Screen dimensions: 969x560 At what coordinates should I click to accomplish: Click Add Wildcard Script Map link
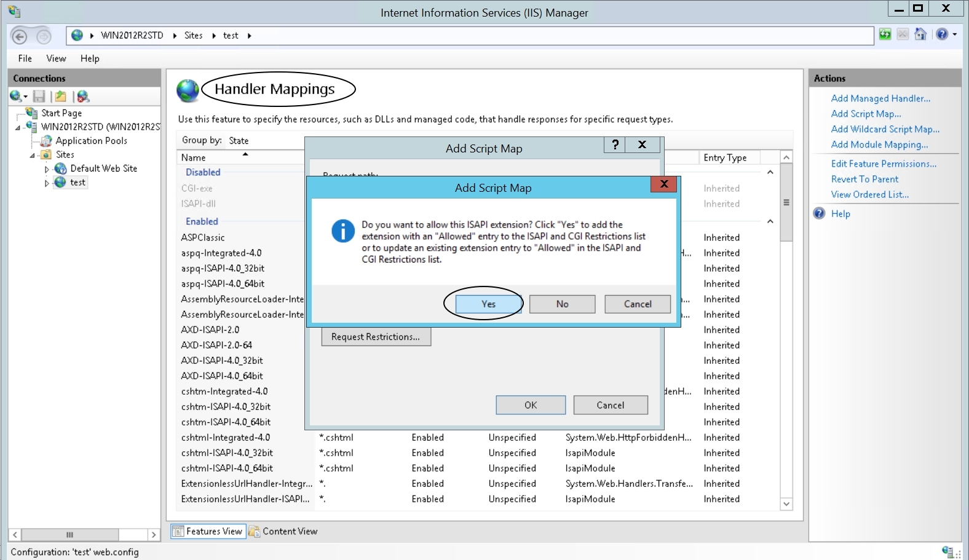click(885, 129)
